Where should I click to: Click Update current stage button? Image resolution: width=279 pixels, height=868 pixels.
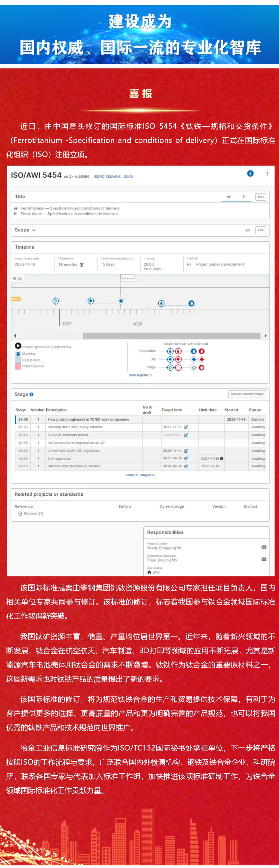tap(247, 394)
